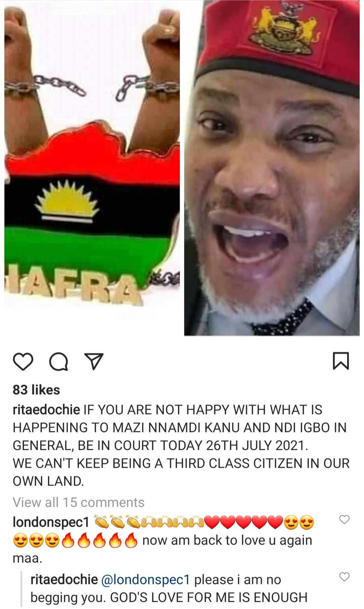Tap the @londonspec1 mention in the reply
Image resolution: width=364 pixels, height=609 pixels.
coord(146,579)
